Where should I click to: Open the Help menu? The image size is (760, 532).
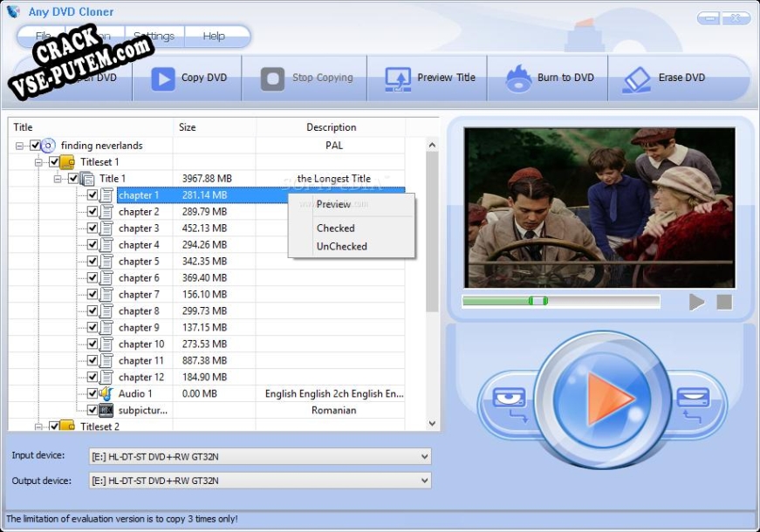[x=214, y=37]
